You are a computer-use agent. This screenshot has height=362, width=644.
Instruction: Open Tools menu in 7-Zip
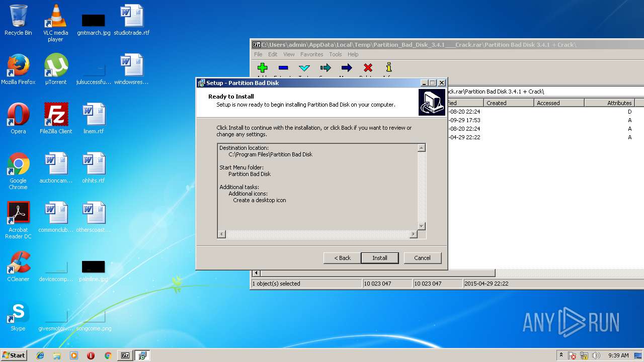[336, 54]
